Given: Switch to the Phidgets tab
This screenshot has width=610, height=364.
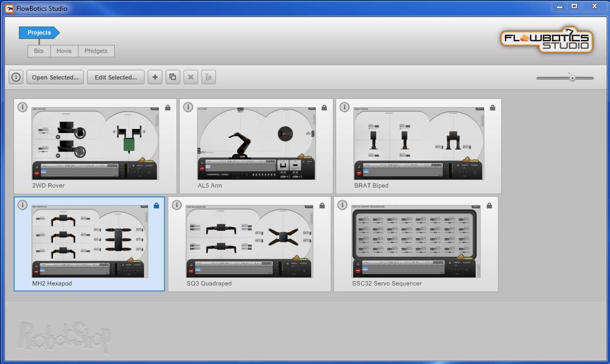Looking at the screenshot, I should point(96,51).
